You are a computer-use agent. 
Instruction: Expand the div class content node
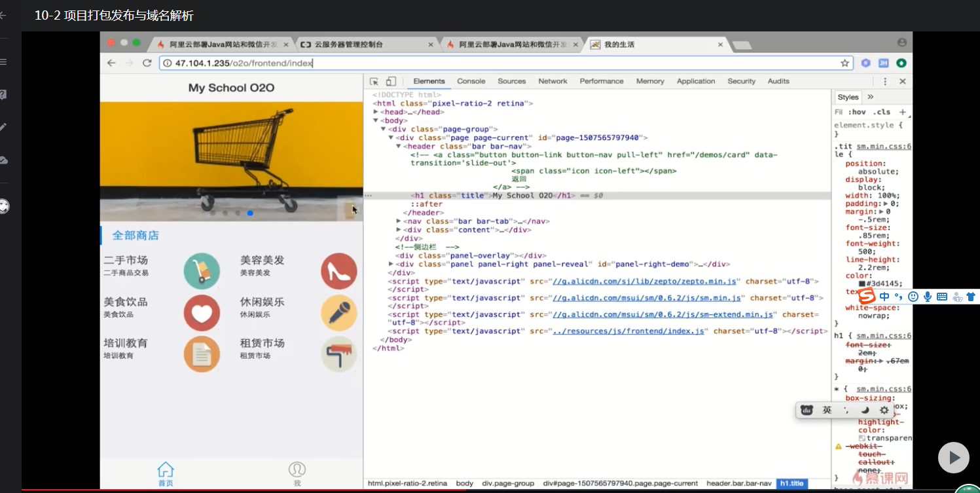pos(399,230)
